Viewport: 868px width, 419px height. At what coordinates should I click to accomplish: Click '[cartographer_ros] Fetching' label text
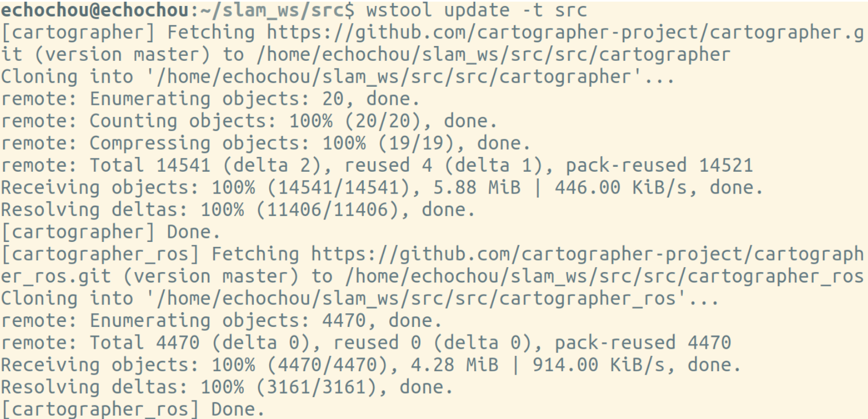[150, 254]
